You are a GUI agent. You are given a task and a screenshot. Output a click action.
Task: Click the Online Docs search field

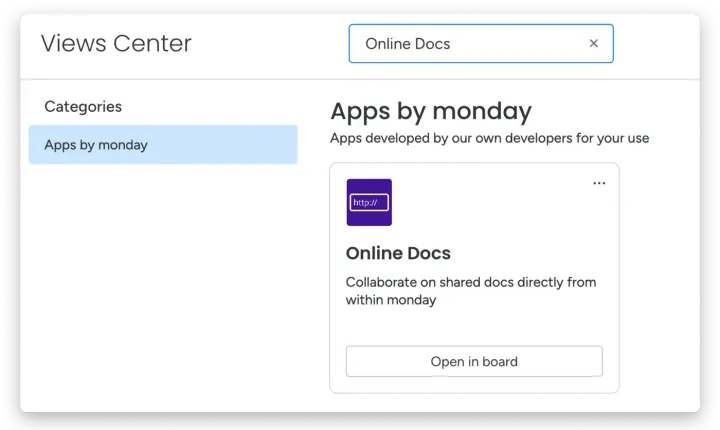(x=481, y=44)
